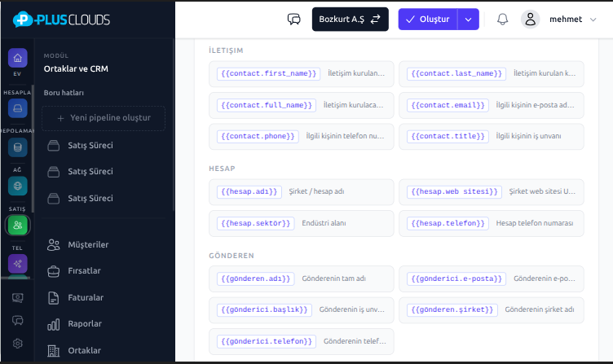Click the Raporlar bar chart icon
613x364 pixels.
tap(54, 324)
